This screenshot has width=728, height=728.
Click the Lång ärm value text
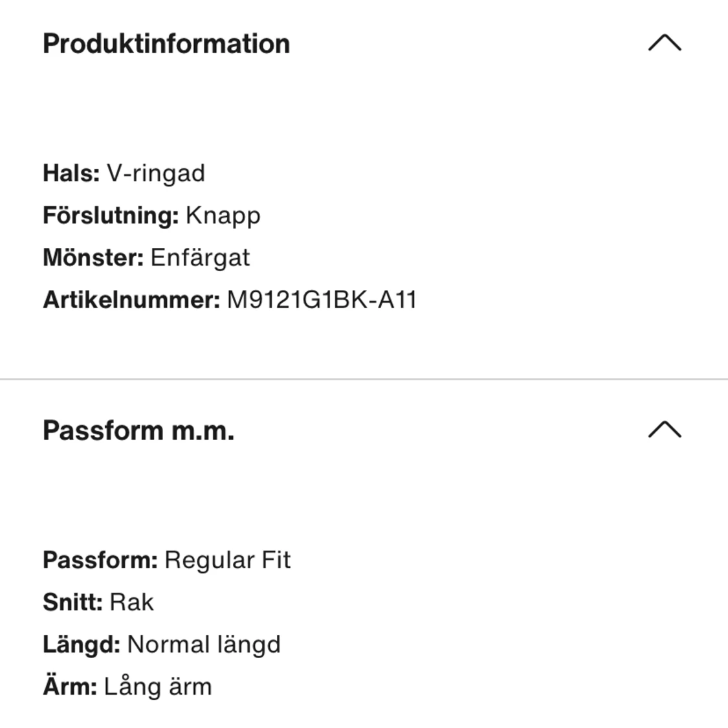tap(158, 687)
